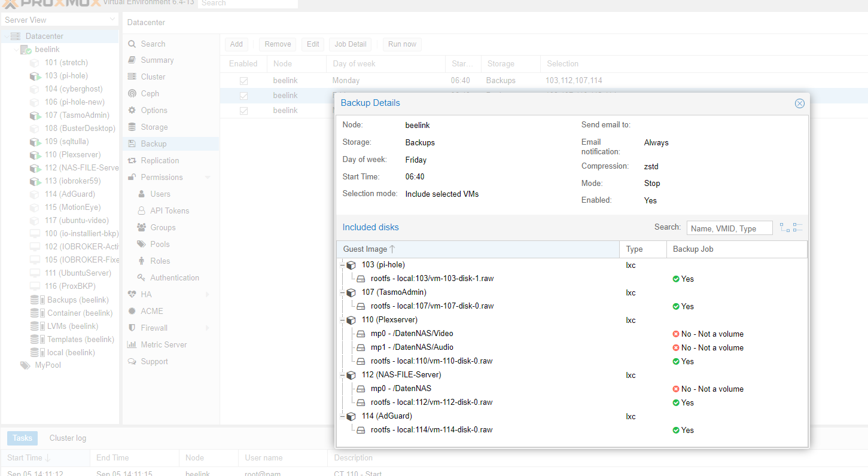Click the collapse all tree icon
Viewport: 868px width, 476px height.
[x=797, y=228]
